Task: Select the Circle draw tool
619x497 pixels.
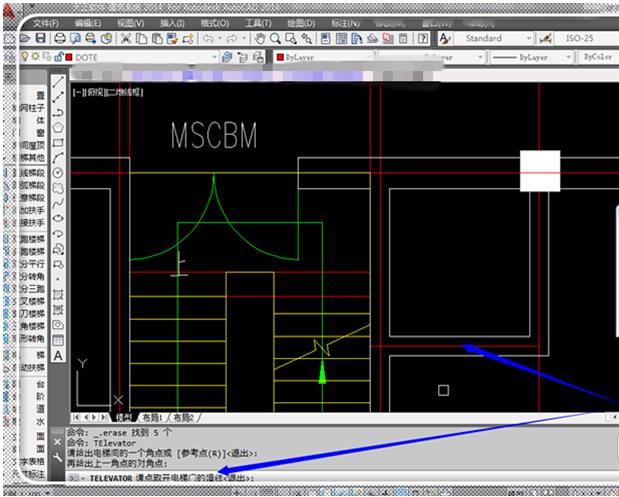Action: coord(58,173)
